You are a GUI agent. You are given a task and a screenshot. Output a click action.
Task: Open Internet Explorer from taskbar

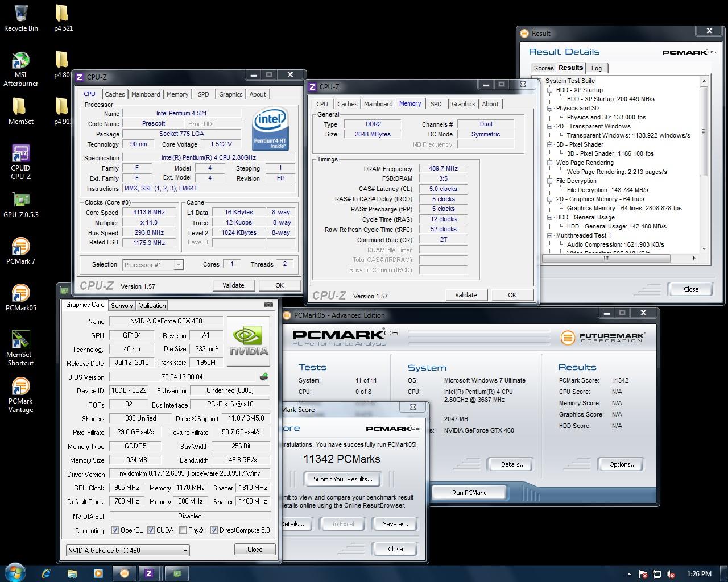point(46,573)
